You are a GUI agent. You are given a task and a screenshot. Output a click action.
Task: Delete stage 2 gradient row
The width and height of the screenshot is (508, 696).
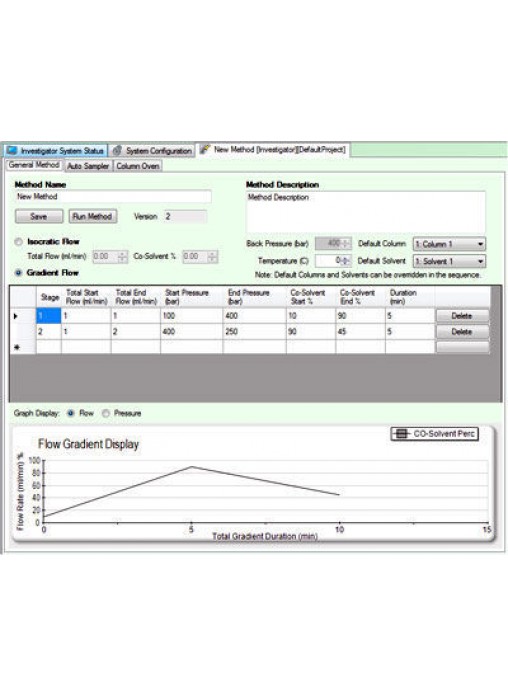[x=462, y=332]
